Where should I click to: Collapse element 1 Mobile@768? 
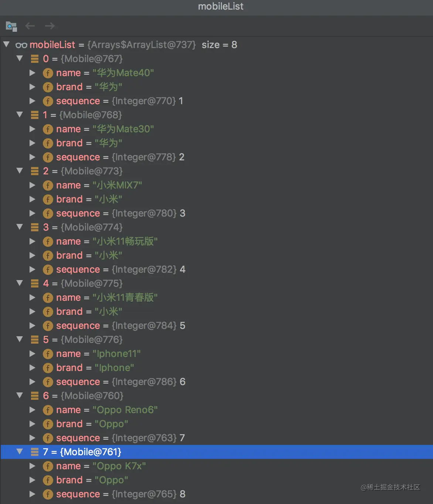[x=20, y=115]
